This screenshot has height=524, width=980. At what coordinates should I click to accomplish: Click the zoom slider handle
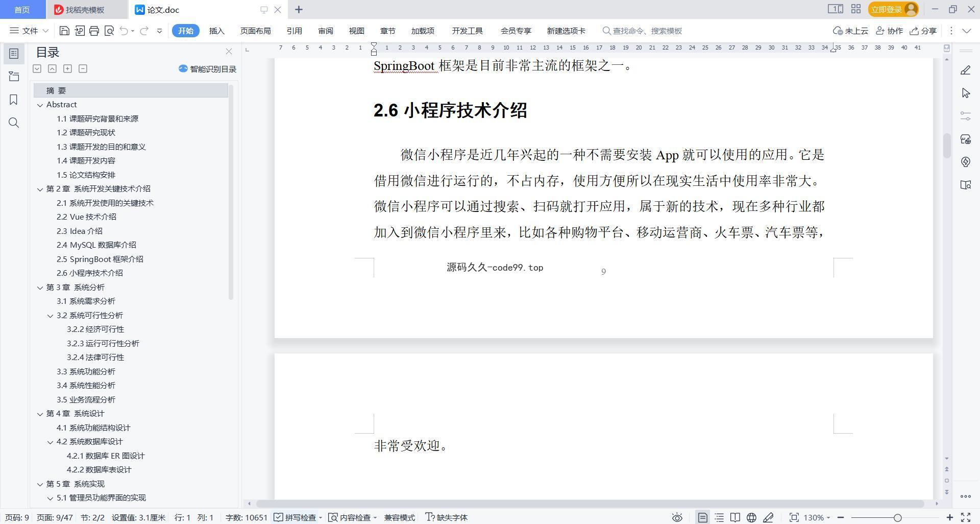(897, 517)
